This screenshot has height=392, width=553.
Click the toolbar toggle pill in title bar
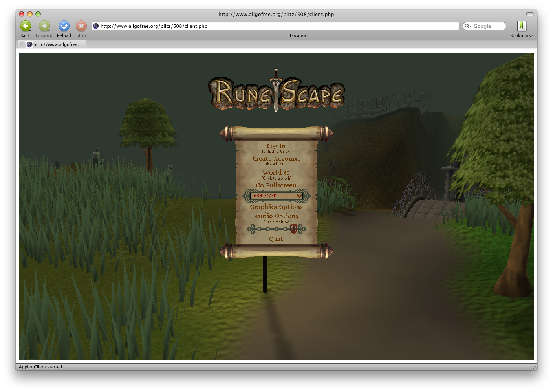(530, 14)
